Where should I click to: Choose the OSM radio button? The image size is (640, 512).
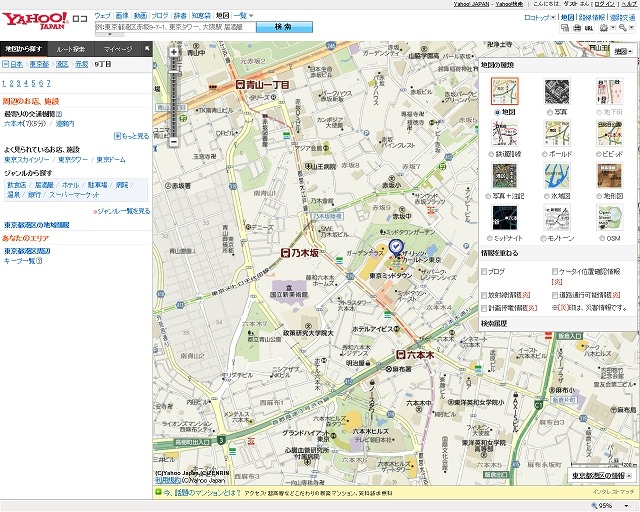click(602, 238)
